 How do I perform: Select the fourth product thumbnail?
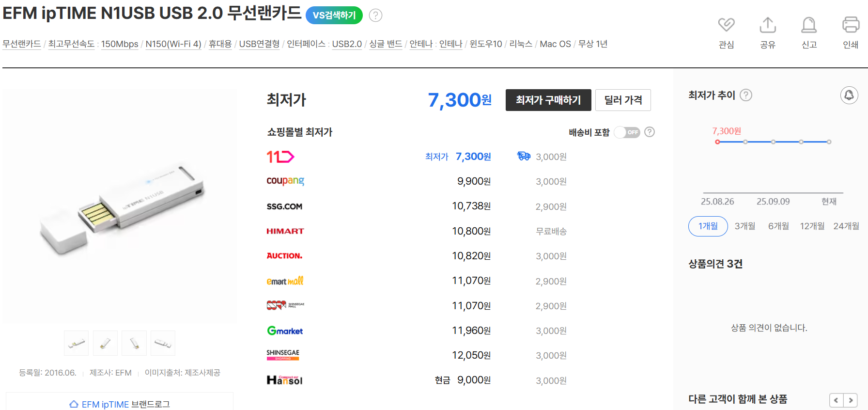point(163,343)
